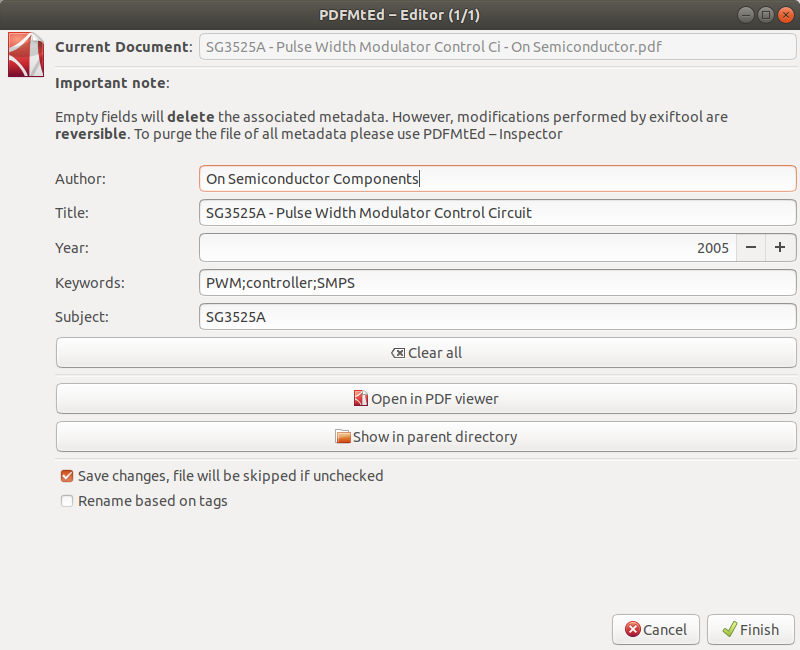Decrement the Year using the minus stepper
Screen dimensions: 800x650
point(751,247)
